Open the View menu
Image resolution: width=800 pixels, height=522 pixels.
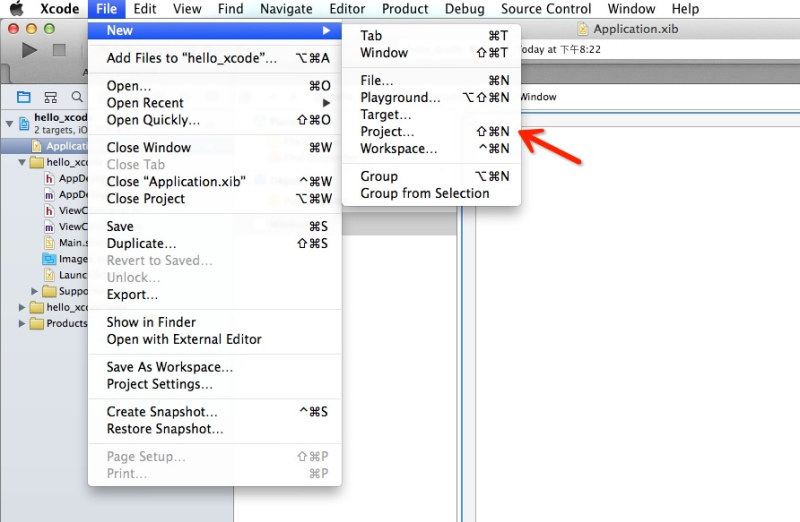(187, 9)
